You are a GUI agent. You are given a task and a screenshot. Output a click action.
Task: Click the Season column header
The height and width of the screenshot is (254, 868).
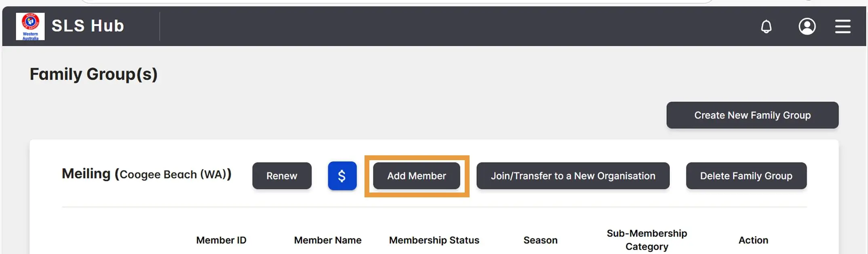(540, 240)
